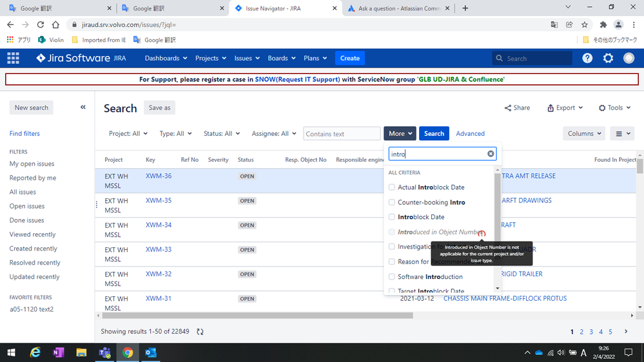The height and width of the screenshot is (362, 644).
Task: Go to results page 2
Action: pos(581,332)
